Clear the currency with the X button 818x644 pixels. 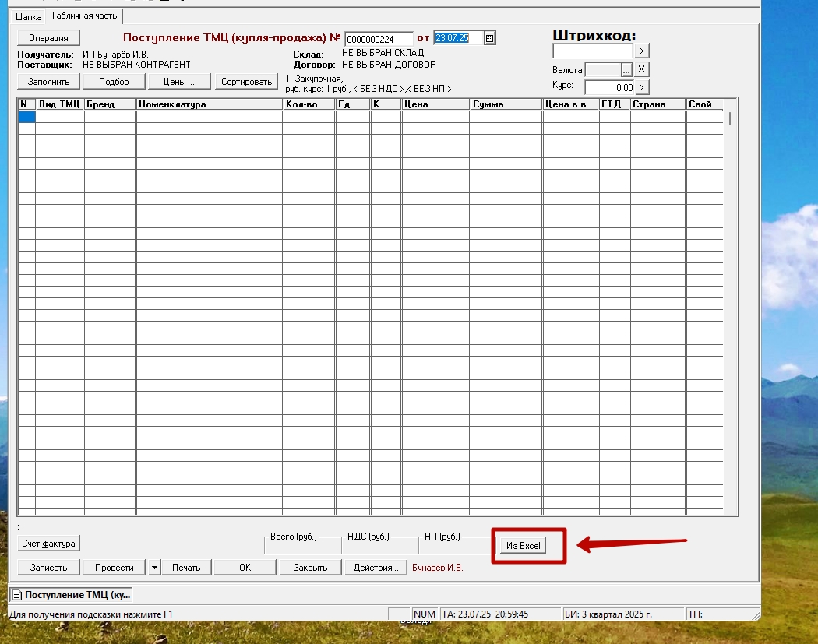642,69
